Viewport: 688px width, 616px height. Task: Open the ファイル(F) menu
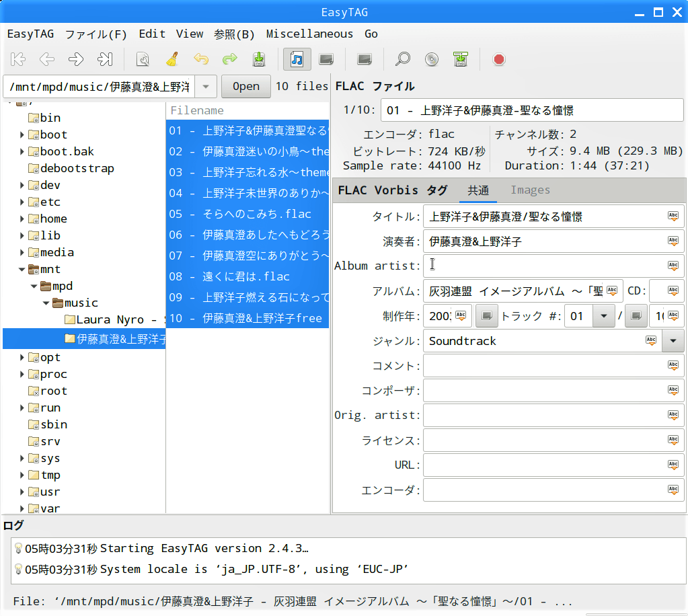coord(96,34)
